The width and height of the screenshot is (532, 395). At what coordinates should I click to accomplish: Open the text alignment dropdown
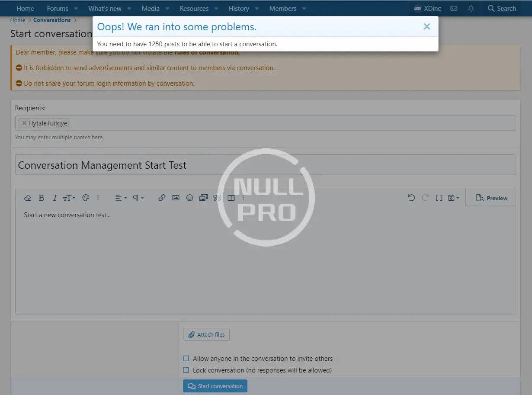pos(121,198)
